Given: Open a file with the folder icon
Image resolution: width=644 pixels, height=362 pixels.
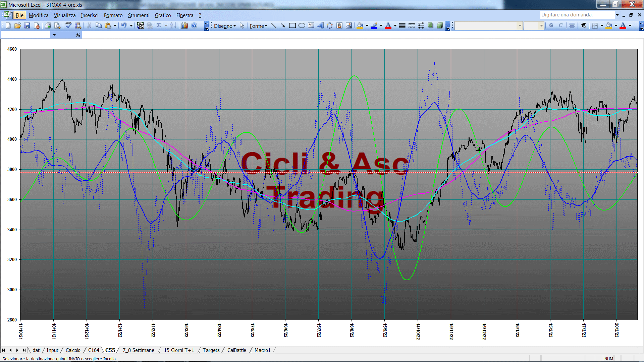Looking at the screenshot, I should pos(18,25).
